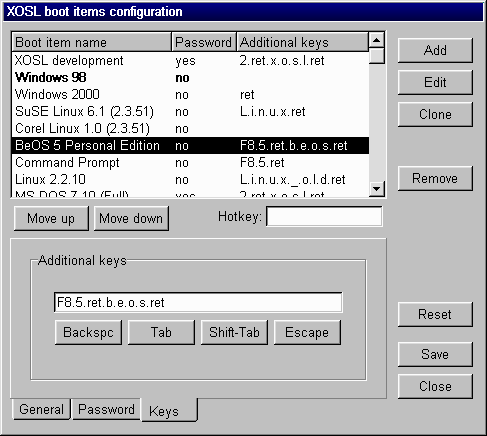
Task: Select the Keys tab
Action: point(169,411)
